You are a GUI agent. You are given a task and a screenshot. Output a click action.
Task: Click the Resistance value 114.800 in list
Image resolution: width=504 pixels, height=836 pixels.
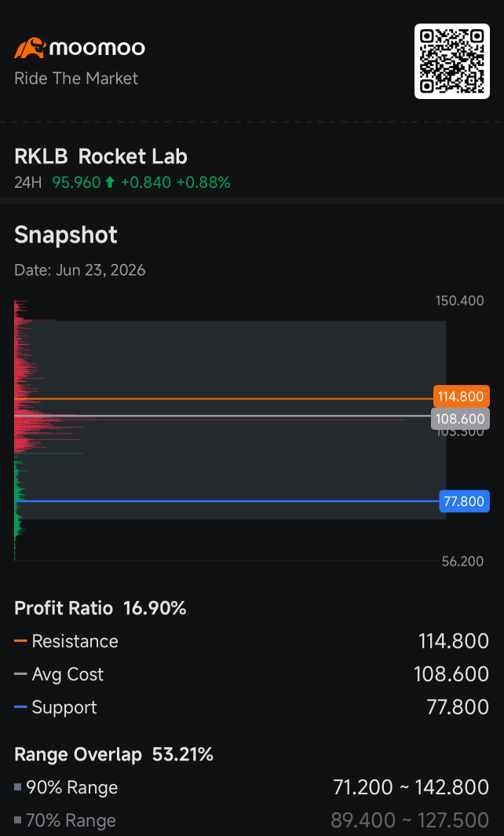click(454, 641)
